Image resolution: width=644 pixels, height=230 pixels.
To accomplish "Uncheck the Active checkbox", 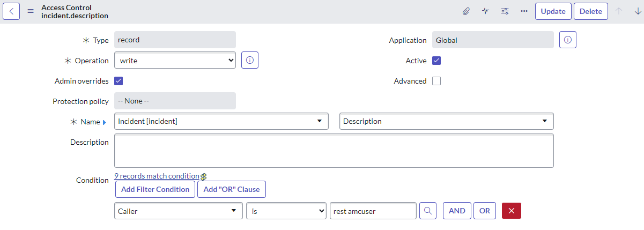I will [436, 61].
